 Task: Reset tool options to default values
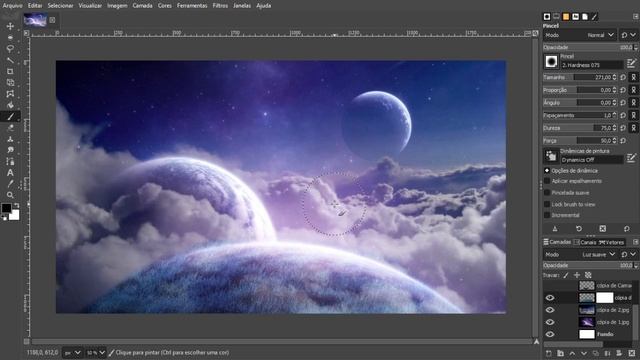627,229
